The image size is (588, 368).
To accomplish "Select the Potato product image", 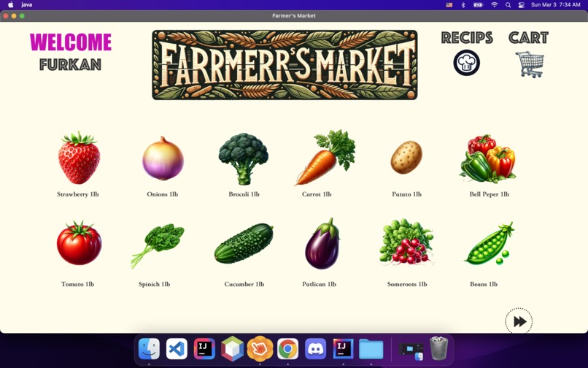I will pos(406,157).
